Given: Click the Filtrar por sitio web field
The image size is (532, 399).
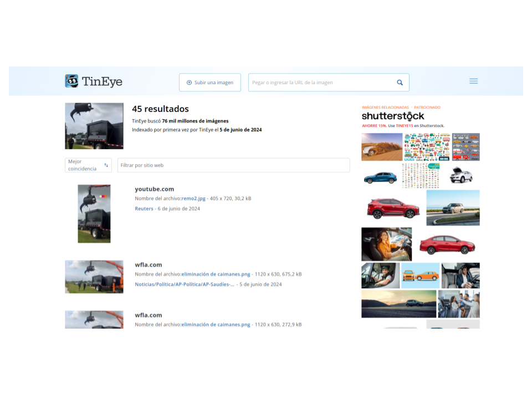Looking at the screenshot, I should pyautogui.click(x=233, y=165).
